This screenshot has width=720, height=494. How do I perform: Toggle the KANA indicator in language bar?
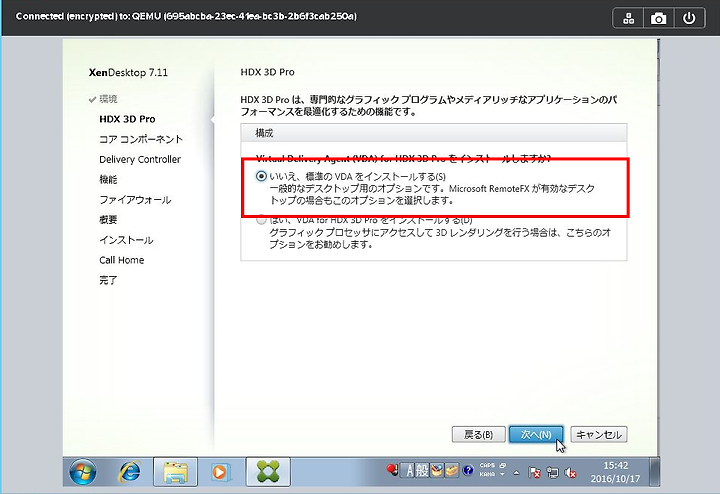487,474
